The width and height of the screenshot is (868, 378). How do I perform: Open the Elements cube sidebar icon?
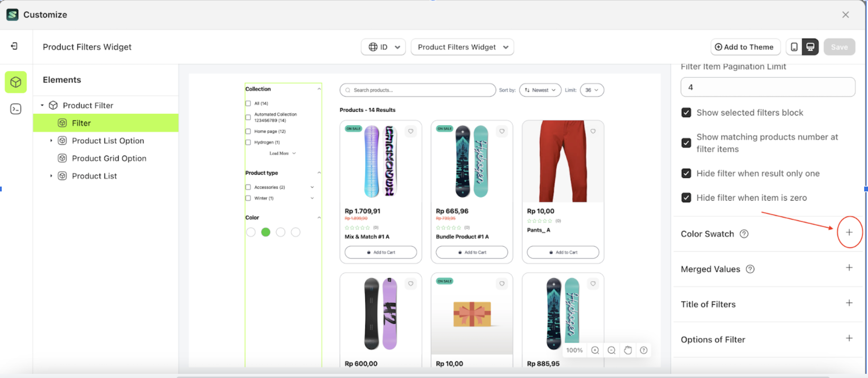tap(16, 82)
